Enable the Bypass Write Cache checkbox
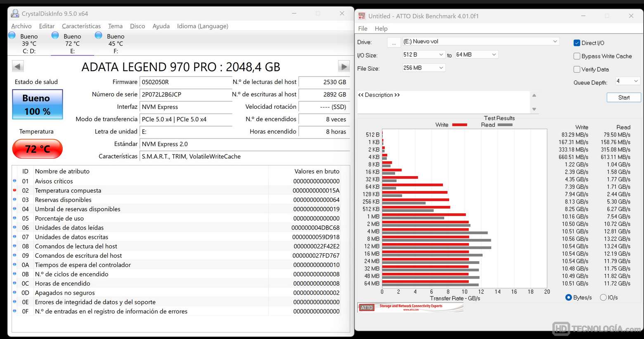 pyautogui.click(x=577, y=56)
